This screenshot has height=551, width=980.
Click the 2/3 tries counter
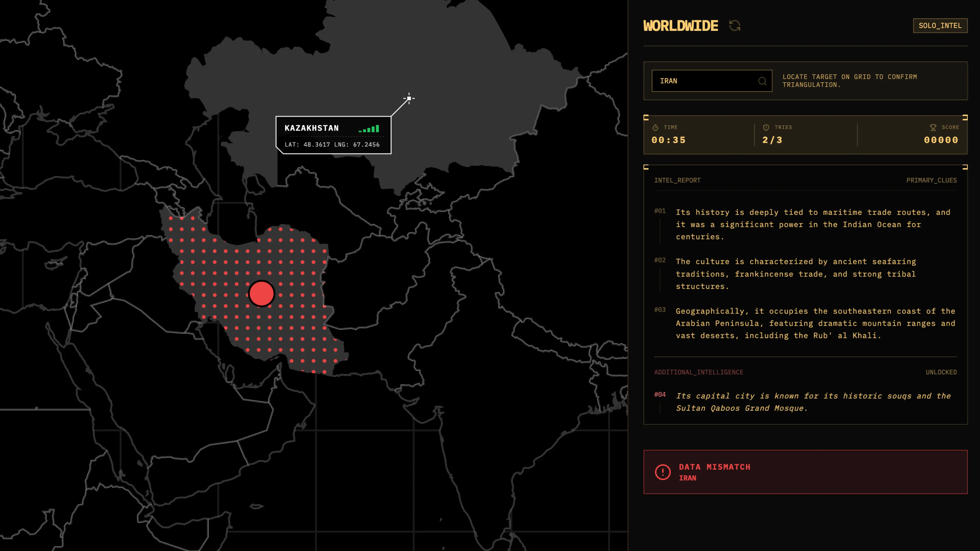[x=772, y=140]
